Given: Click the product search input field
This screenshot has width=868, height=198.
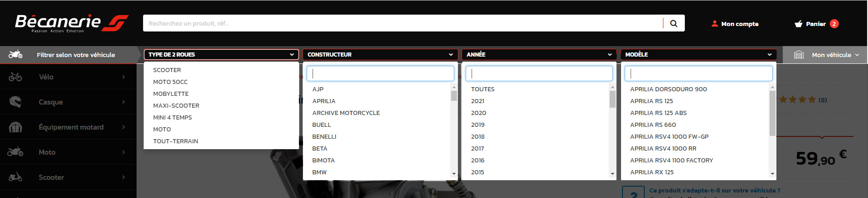Looking at the screenshot, I should [x=403, y=23].
